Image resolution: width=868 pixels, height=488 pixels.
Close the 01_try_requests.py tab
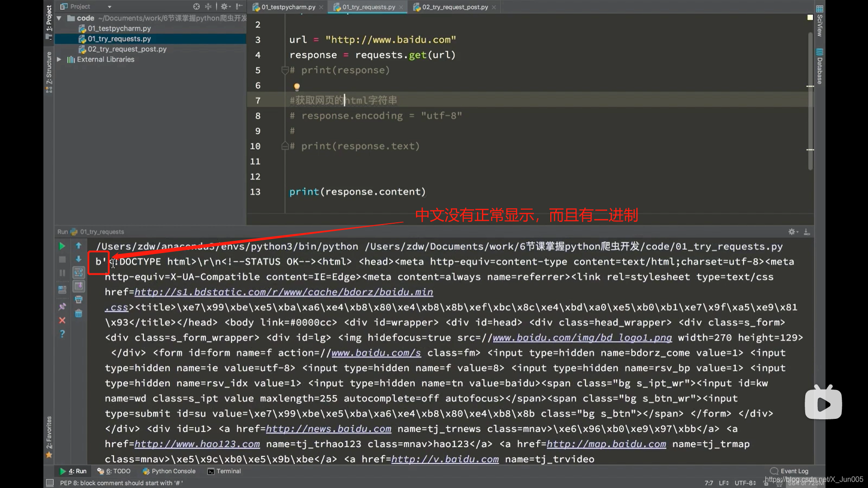tap(401, 7)
